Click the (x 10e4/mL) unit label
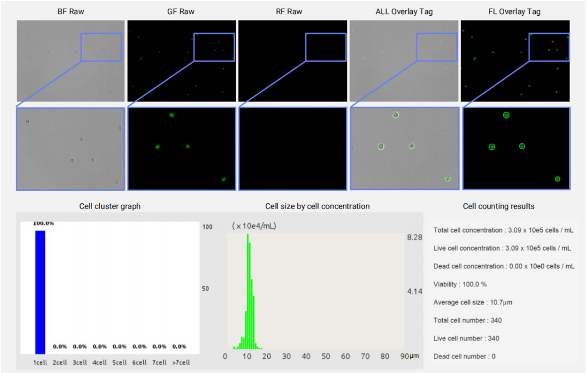Viewport: 588px width, 373px height. (254, 226)
